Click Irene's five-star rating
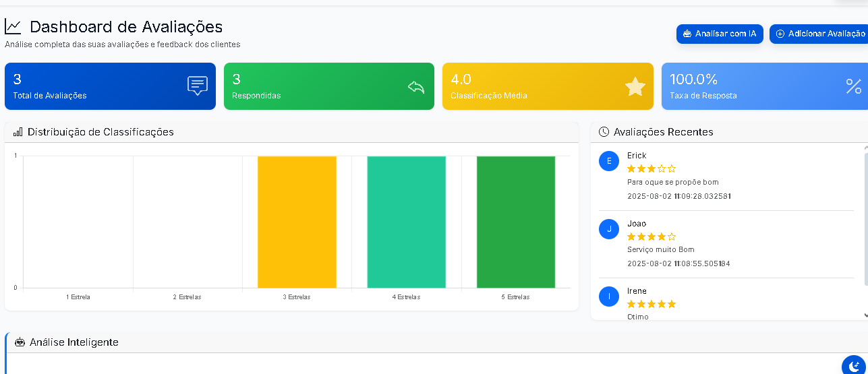Screen dimensions: 868x374 tap(652, 304)
